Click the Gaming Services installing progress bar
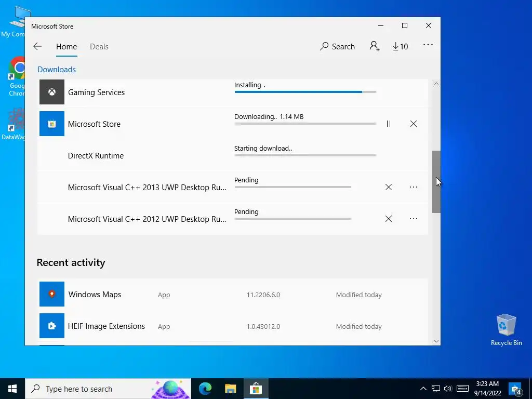532x399 pixels. [305, 92]
